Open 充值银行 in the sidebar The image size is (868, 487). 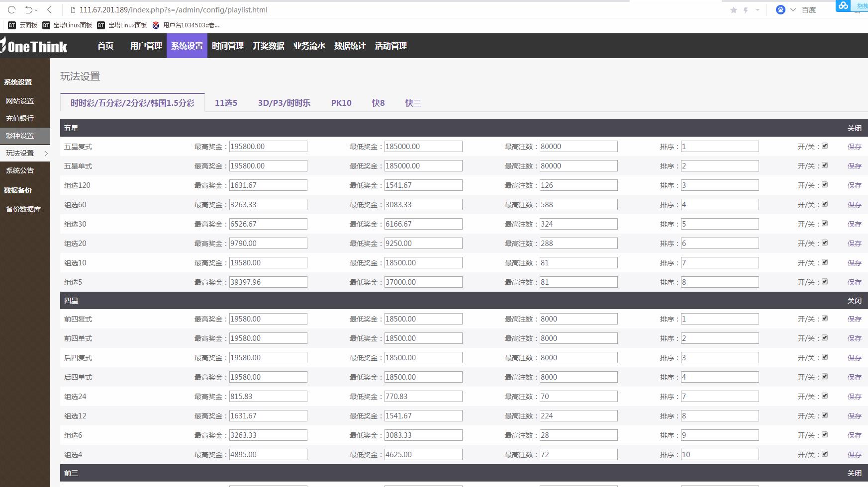(20, 118)
